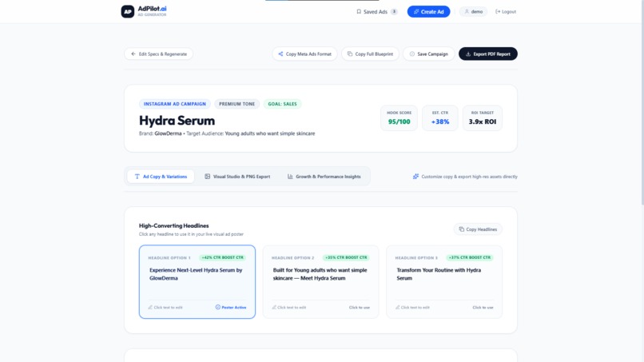Click the Goal: Sales tag
The height and width of the screenshot is (362, 644).
[x=282, y=104]
